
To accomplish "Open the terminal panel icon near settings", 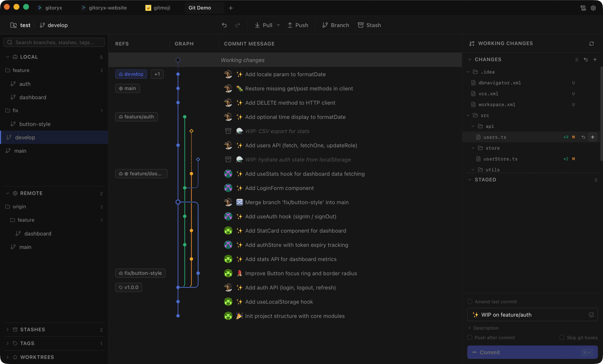I will [x=583, y=8].
